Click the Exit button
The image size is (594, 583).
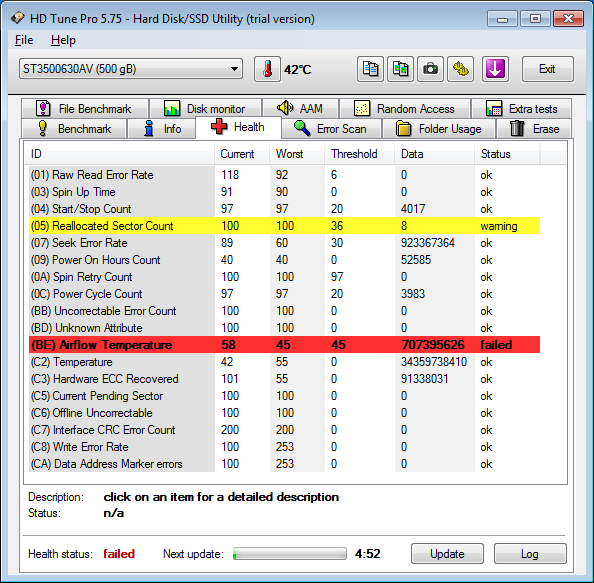(547, 69)
